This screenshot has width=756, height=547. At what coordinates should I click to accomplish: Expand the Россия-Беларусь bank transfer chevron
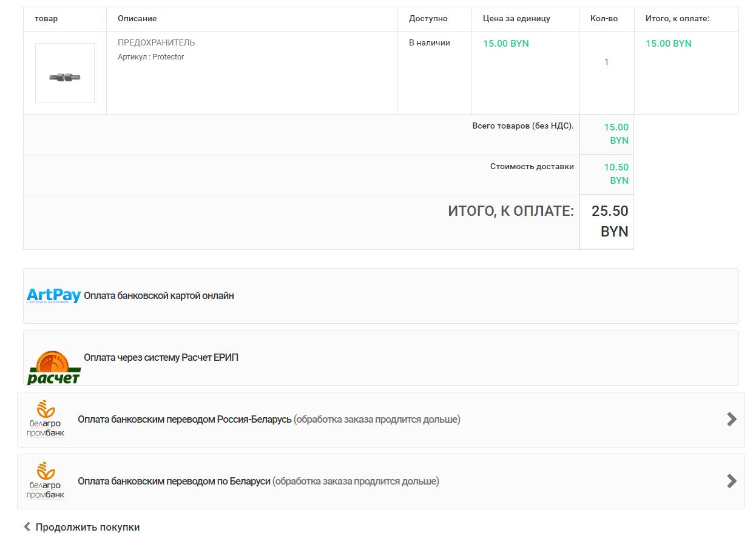(x=731, y=419)
